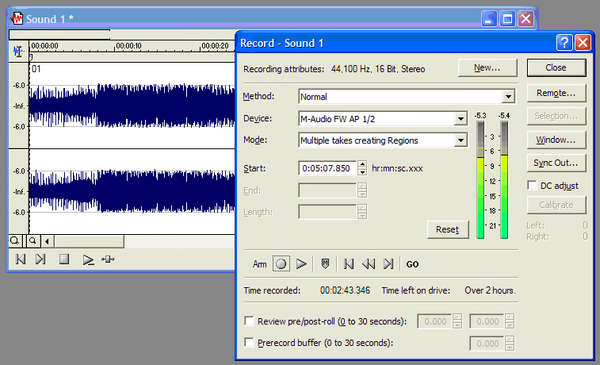Click Go to End in Record dialog
Image resolution: width=600 pixels, height=365 pixels.
[388, 264]
